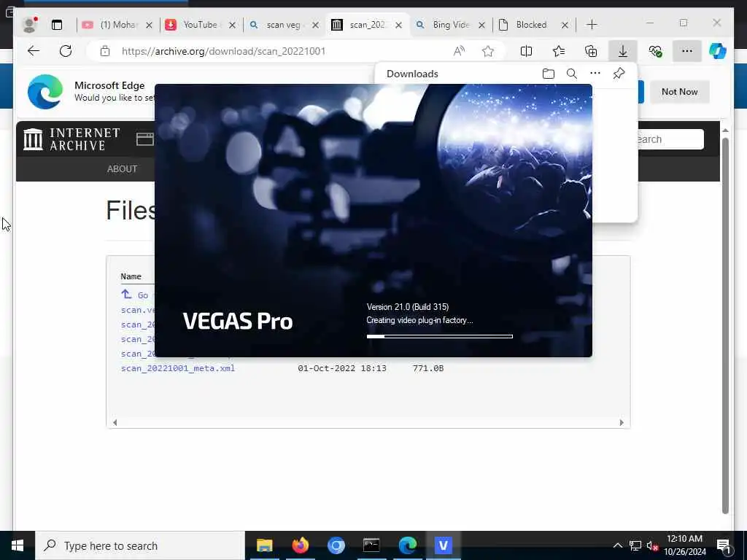Image resolution: width=747 pixels, height=560 pixels.
Task: Open the Edge profile avatar
Action: click(x=29, y=25)
